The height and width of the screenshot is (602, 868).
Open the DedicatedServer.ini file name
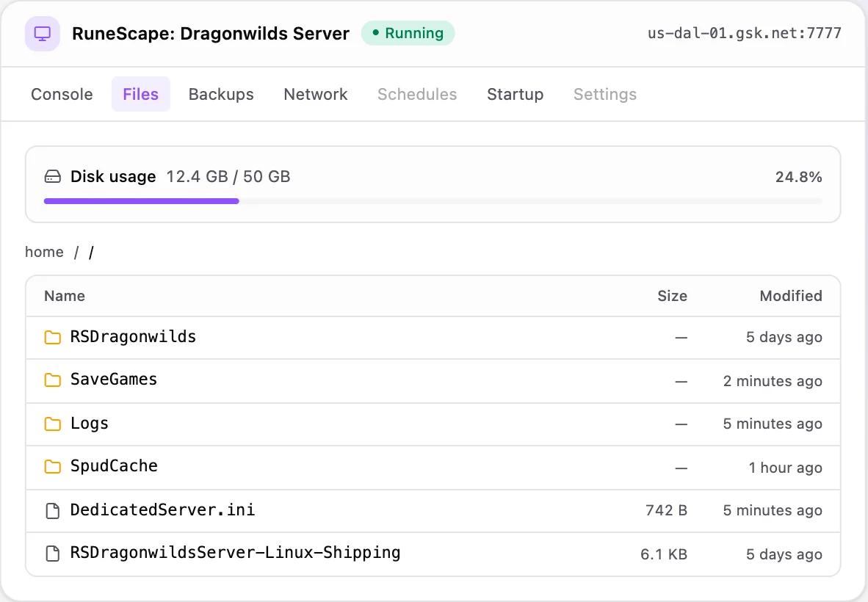tap(163, 509)
